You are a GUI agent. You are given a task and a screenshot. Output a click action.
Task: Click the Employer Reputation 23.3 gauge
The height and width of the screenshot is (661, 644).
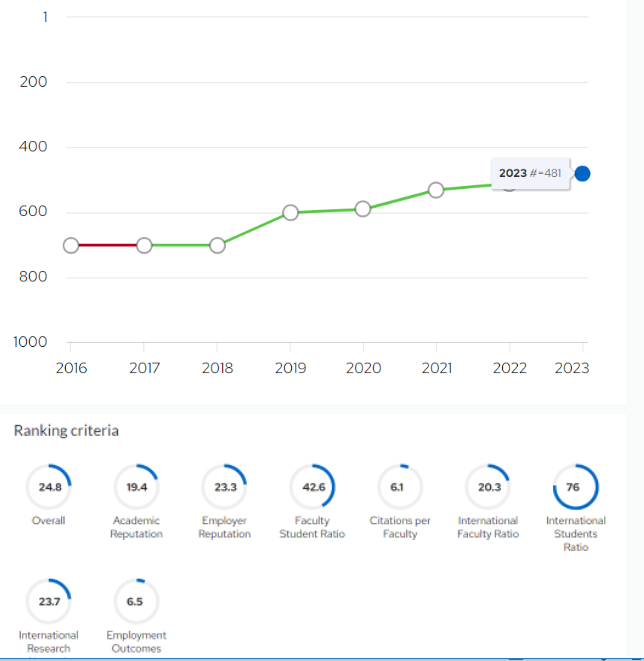224,487
